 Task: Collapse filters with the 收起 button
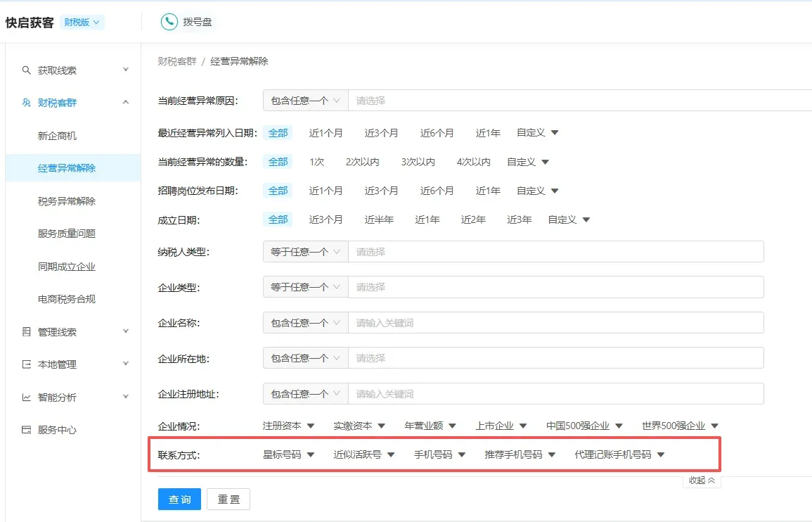(702, 480)
